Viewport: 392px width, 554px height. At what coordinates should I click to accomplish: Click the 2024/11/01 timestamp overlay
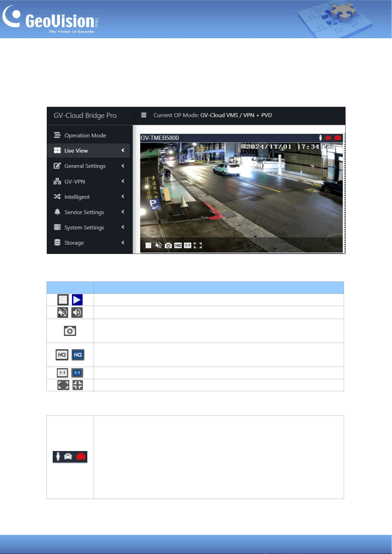pos(290,146)
